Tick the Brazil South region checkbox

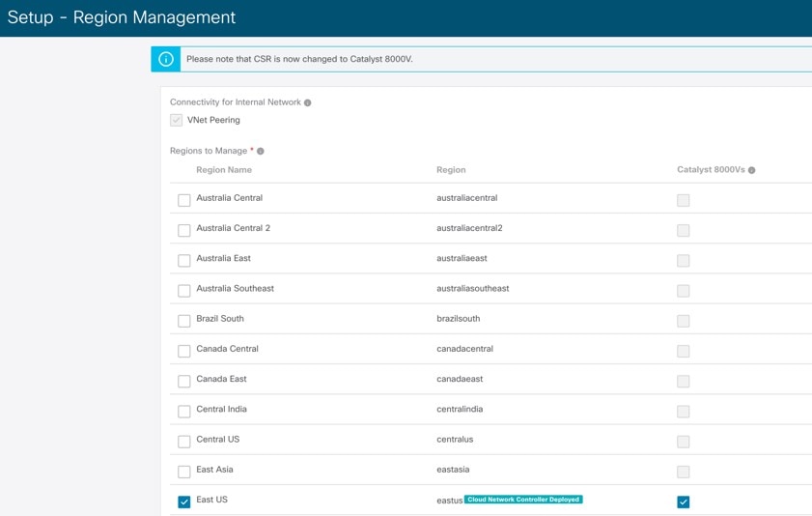pos(183,321)
